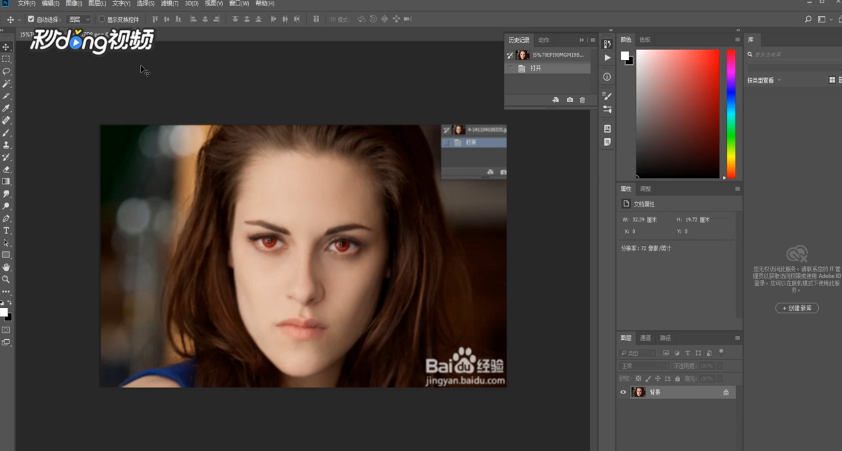Switch to the 调整 Adjustments tab
842x451 pixels.
coord(645,189)
